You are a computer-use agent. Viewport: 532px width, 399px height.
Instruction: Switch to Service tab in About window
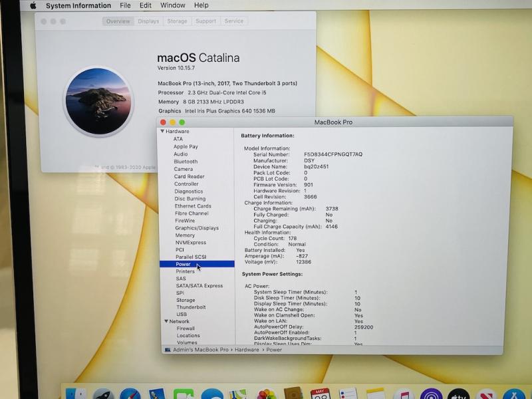[234, 21]
